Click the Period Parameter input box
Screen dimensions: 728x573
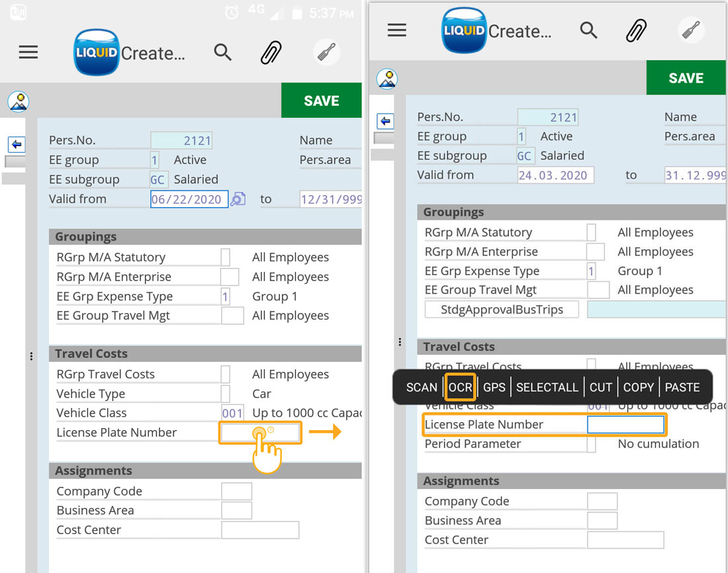tap(591, 444)
